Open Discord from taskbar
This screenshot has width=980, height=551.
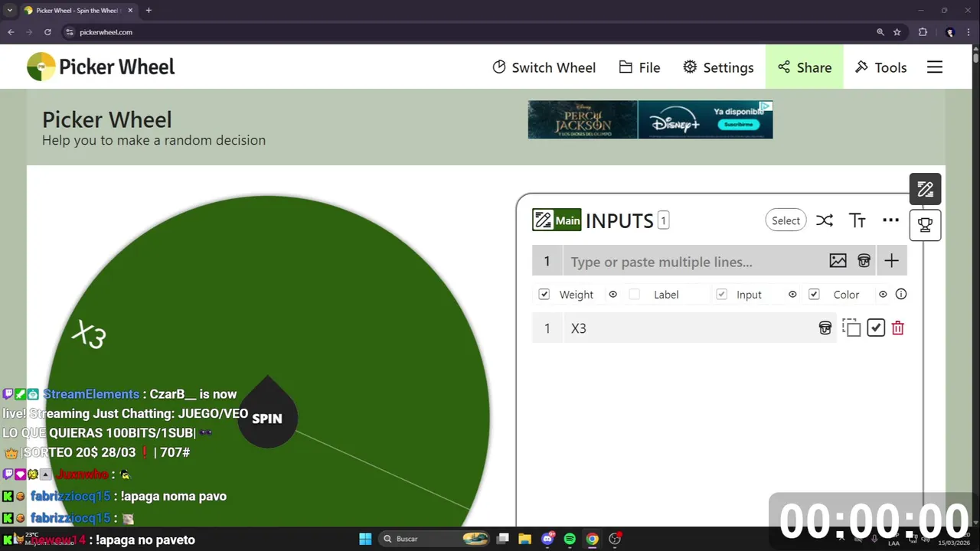547,539
